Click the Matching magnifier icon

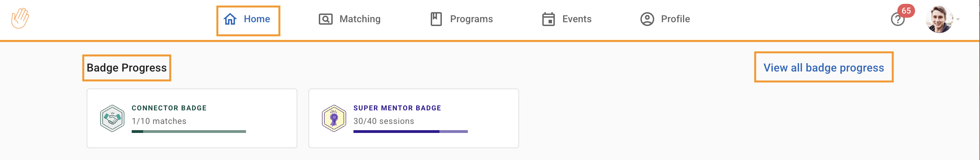325,19
